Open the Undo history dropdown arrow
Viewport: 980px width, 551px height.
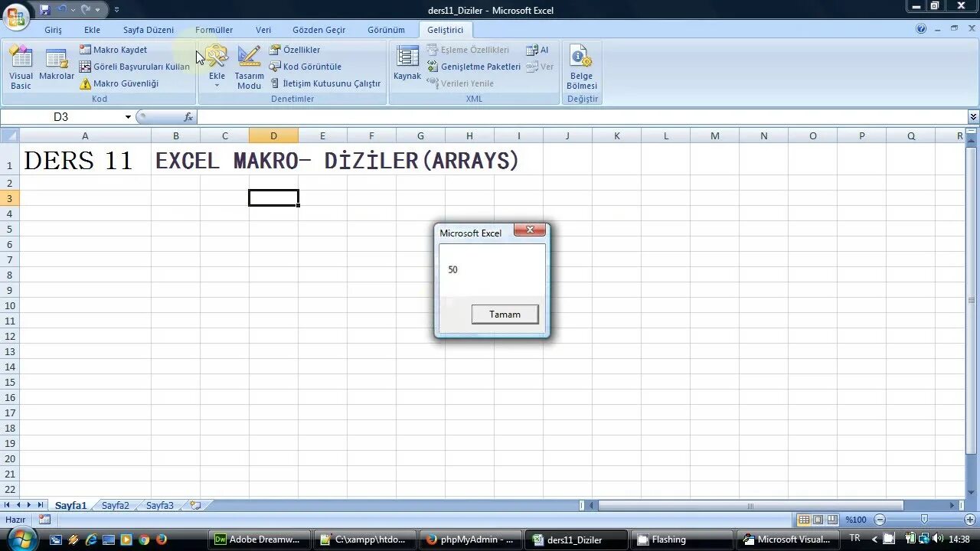[73, 10]
